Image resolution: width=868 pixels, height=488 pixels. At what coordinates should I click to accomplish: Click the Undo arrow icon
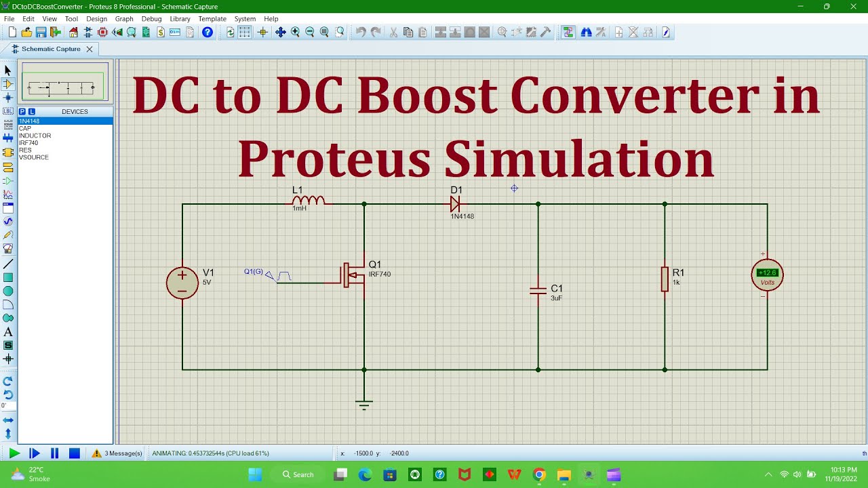tap(361, 32)
